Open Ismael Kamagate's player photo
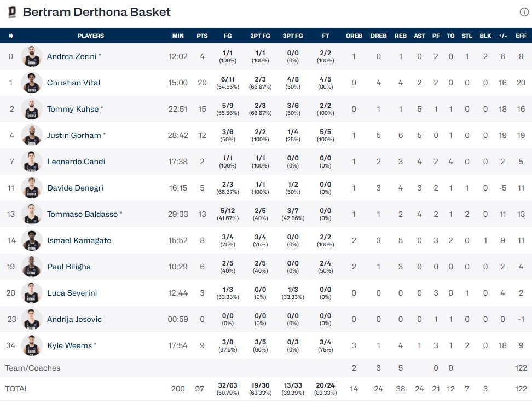This screenshot has height=409, width=532. tap(32, 240)
